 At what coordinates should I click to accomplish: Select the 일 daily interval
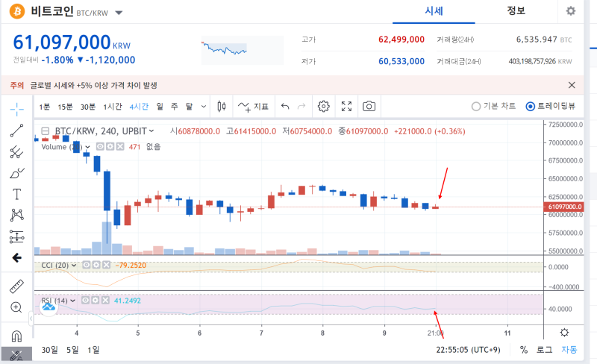click(160, 107)
